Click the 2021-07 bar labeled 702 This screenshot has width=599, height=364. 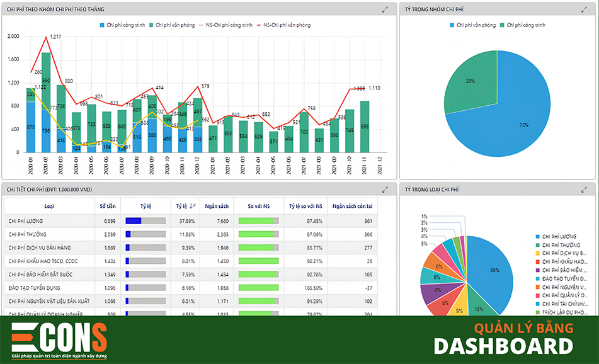pyautogui.click(x=304, y=132)
